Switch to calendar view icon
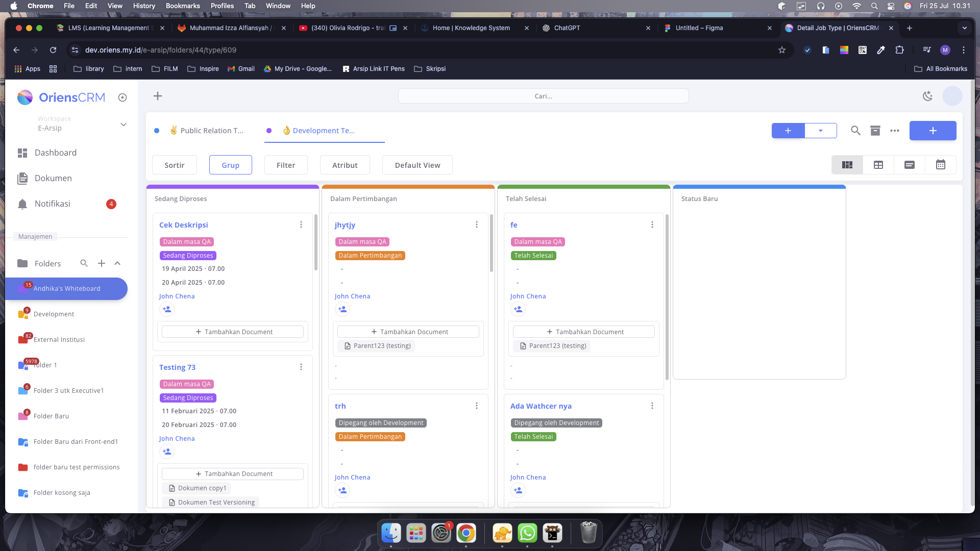 point(940,165)
